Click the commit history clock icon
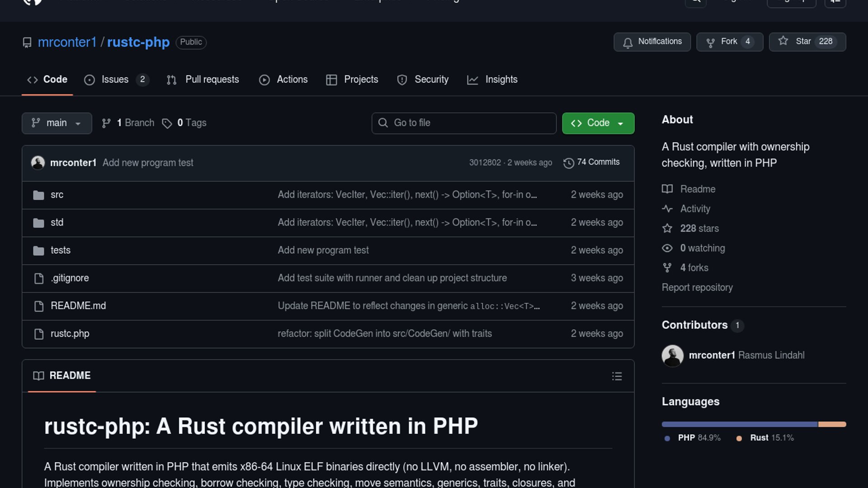This screenshot has width=868, height=488. coord(568,163)
